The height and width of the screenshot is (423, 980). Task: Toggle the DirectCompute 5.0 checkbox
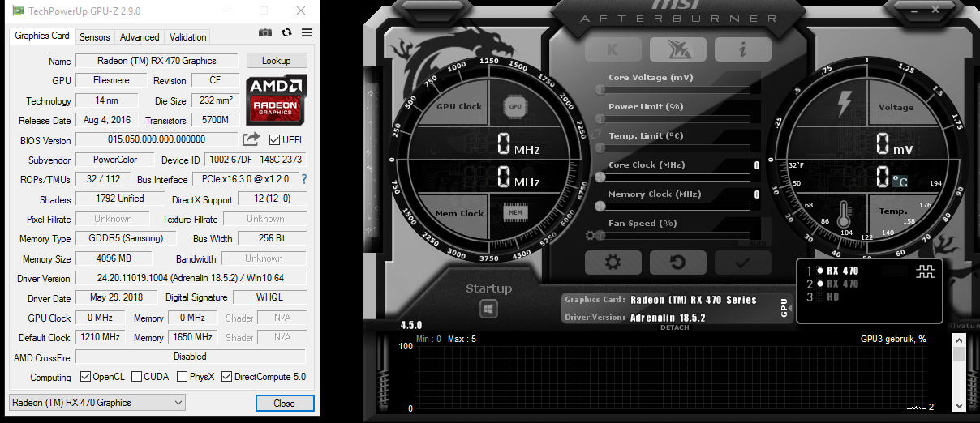click(x=226, y=377)
